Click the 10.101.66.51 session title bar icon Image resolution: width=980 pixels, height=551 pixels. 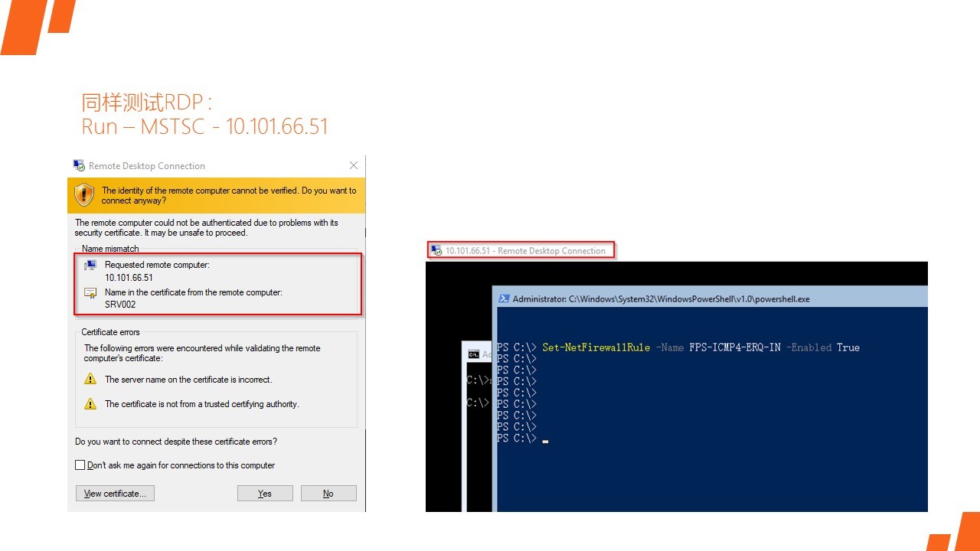coord(436,250)
